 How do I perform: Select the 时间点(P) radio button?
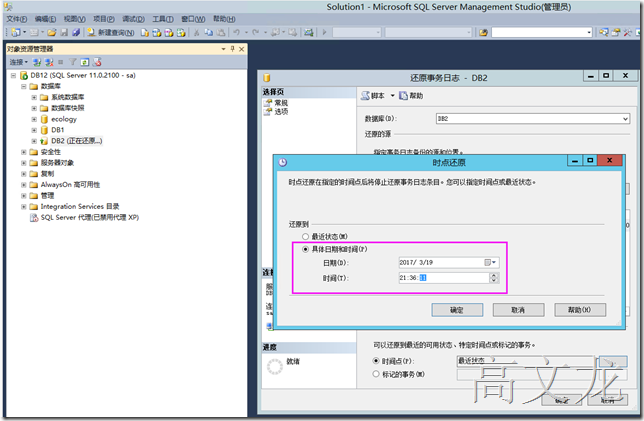376,361
